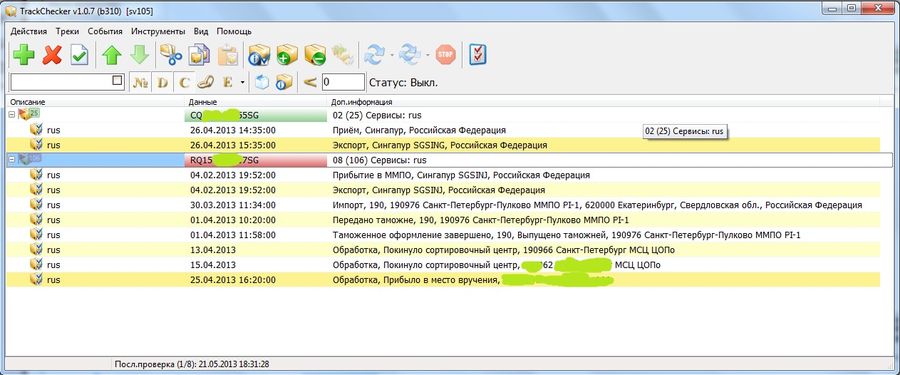Click the less-than sign icon
The width and height of the screenshot is (900, 375).
point(310,83)
